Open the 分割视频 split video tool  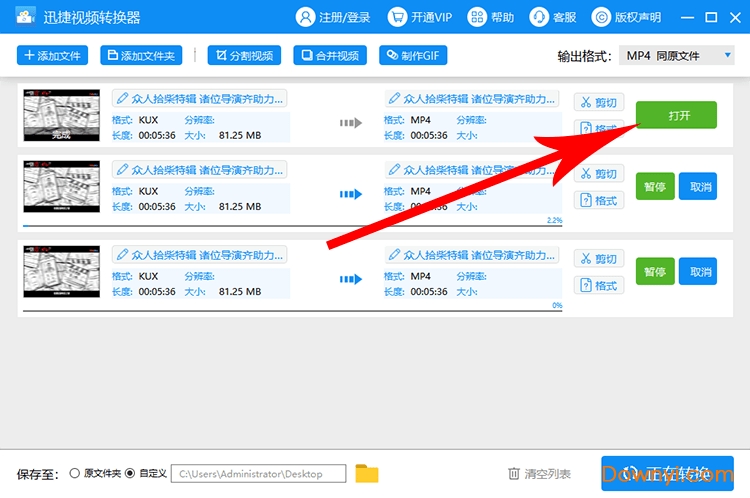[x=244, y=55]
